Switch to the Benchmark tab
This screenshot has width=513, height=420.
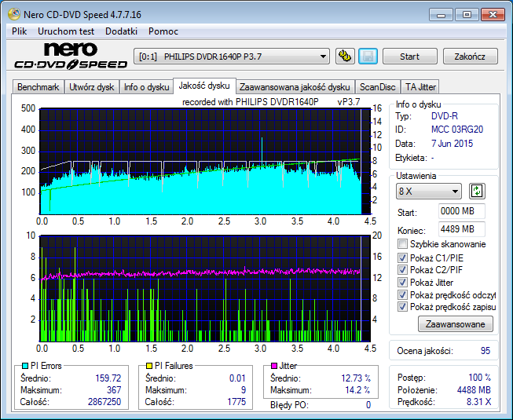coord(38,87)
